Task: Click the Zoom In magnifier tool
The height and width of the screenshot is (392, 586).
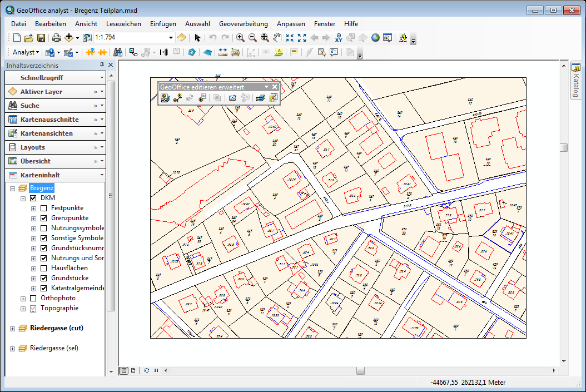Action: coord(240,38)
